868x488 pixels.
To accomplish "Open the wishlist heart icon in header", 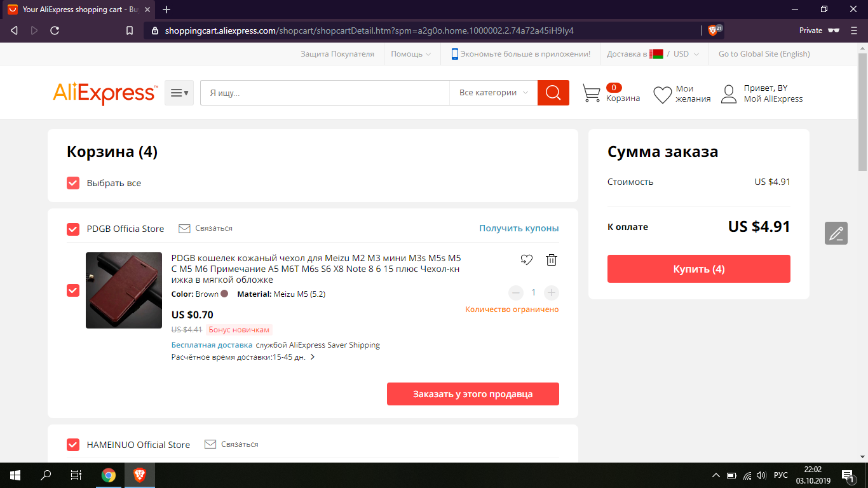I will tap(663, 94).
